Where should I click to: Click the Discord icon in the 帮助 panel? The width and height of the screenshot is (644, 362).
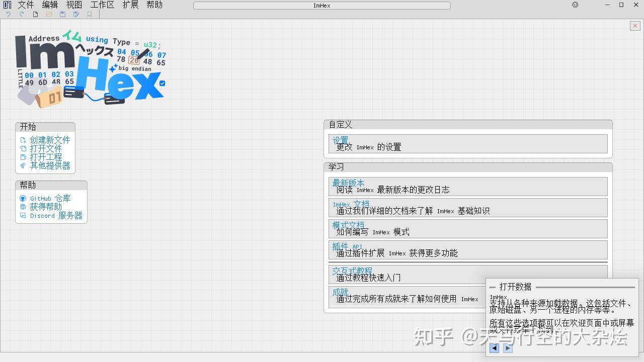tap(23, 216)
